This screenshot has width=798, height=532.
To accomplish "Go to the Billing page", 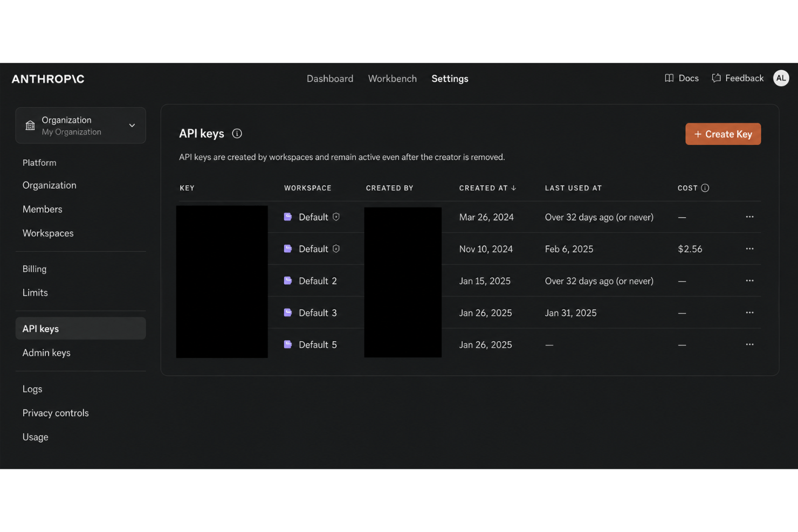I will (35, 269).
